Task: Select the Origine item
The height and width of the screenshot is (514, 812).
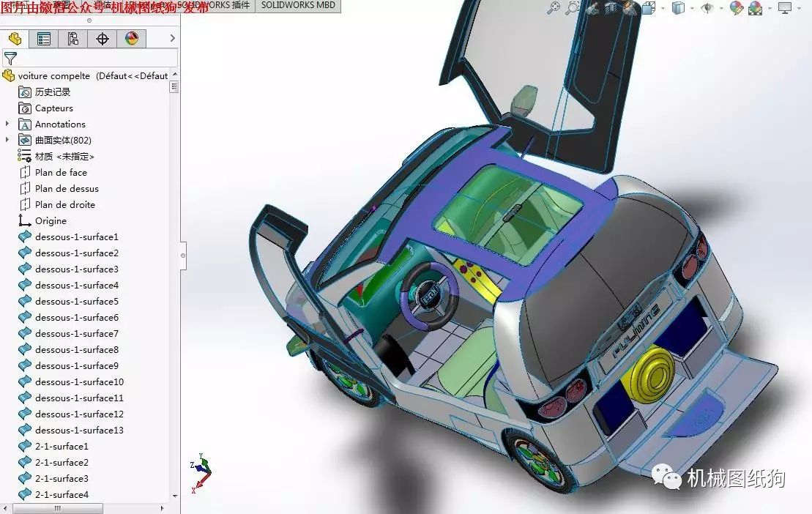Action: 42,220
